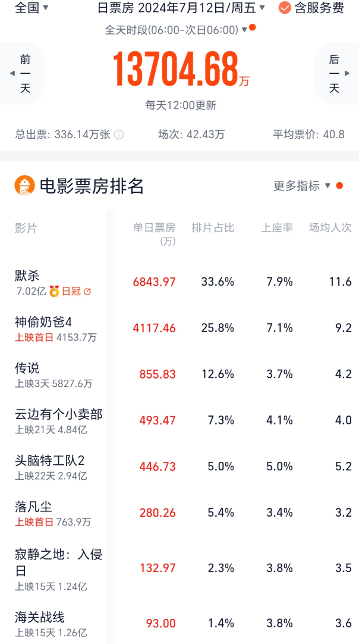Sort by the 排片占比 column header
The width and height of the screenshot is (359, 644).
tap(213, 228)
